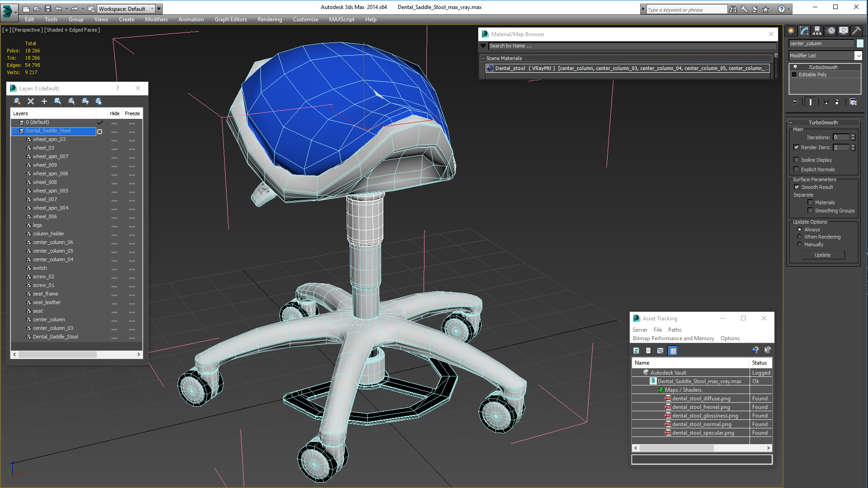868x488 pixels.
Task: Open the Utilities hammer panel
Action: click(x=857, y=31)
